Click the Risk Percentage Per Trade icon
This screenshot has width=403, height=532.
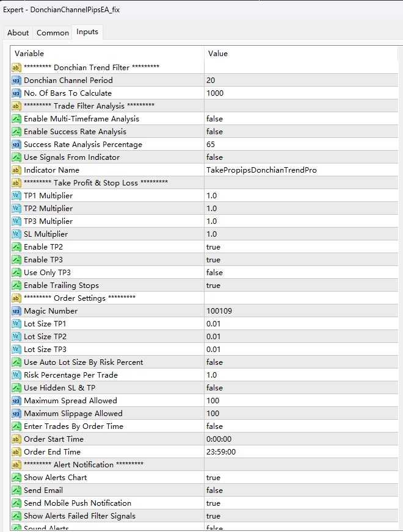16,375
